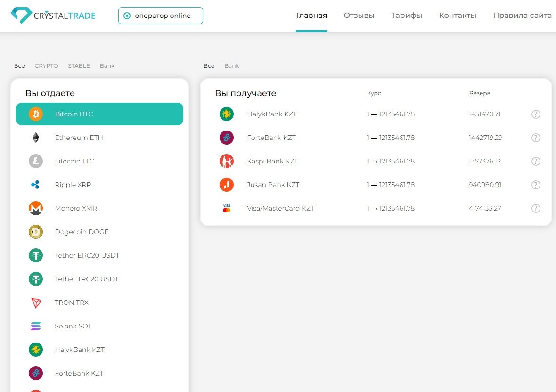Click reserve value 940980.91

coord(485,185)
